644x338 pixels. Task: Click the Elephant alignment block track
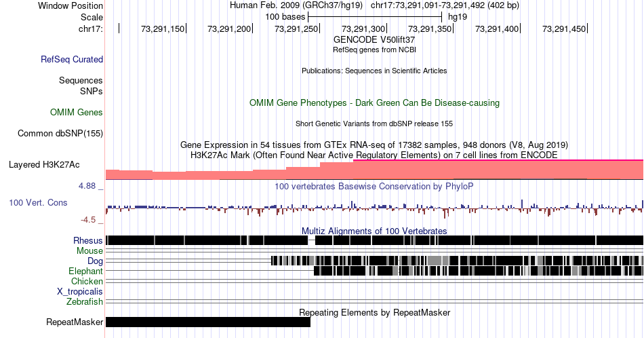[479, 271]
